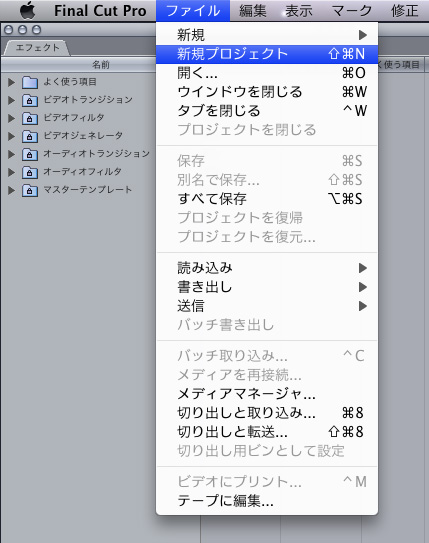This screenshot has width=429, height=543.
Task: Expand the ビデオトランジション disclosure triangle
Action: 11,100
